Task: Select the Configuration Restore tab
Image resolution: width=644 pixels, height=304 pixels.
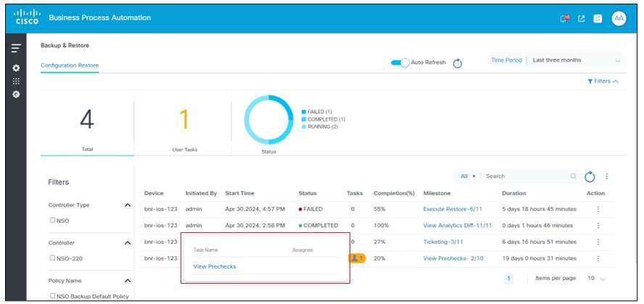Action: click(x=70, y=65)
